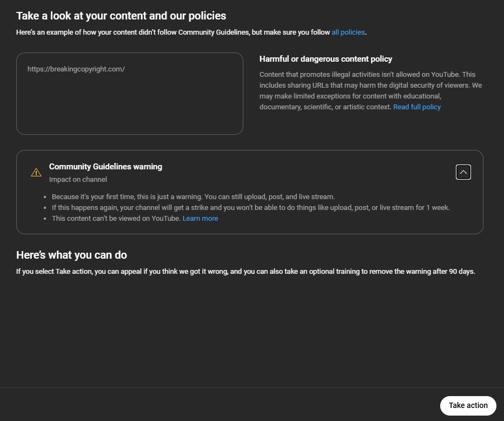Viewport: 504px width, 421px height.
Task: Click the "Here's an example" intro sentence
Action: (x=173, y=32)
